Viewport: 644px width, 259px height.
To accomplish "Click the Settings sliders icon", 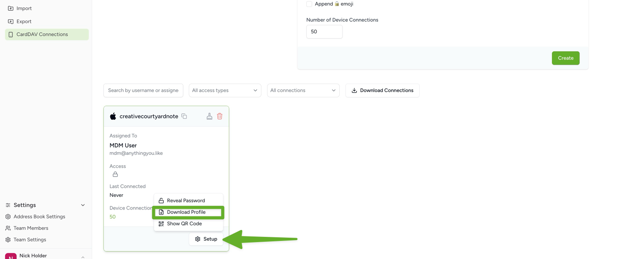I will tap(8, 205).
